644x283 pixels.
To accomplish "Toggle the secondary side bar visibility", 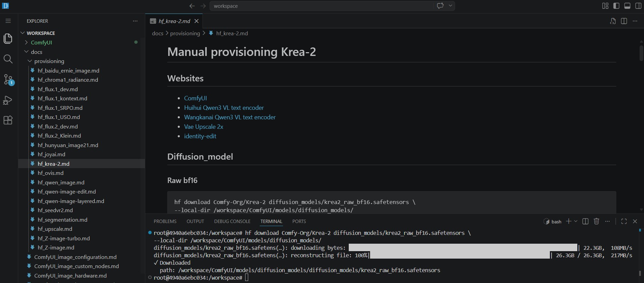I will (x=638, y=6).
